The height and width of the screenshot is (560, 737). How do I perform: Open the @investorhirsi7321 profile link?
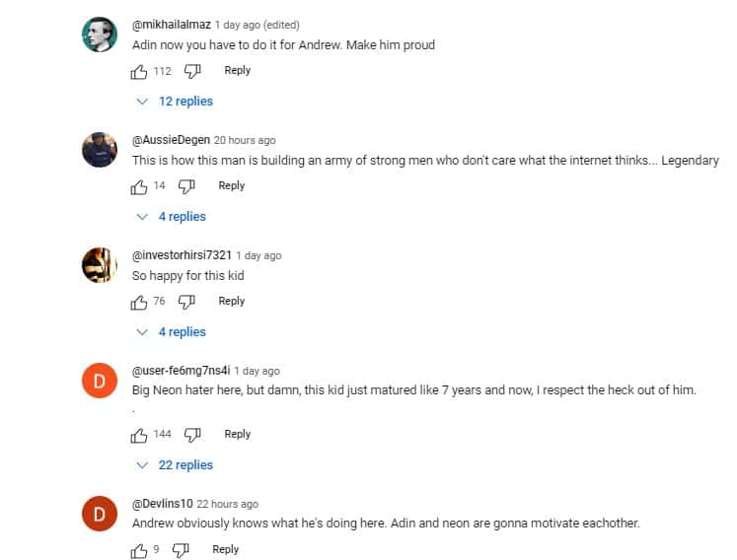tap(182, 255)
